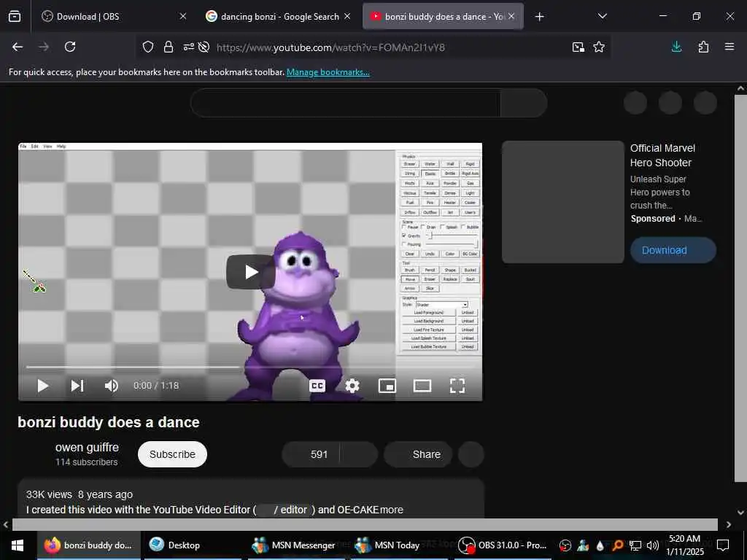Click the blocked autoplay icon in address bar
Viewport: 747px width, 560px height.
tap(204, 47)
